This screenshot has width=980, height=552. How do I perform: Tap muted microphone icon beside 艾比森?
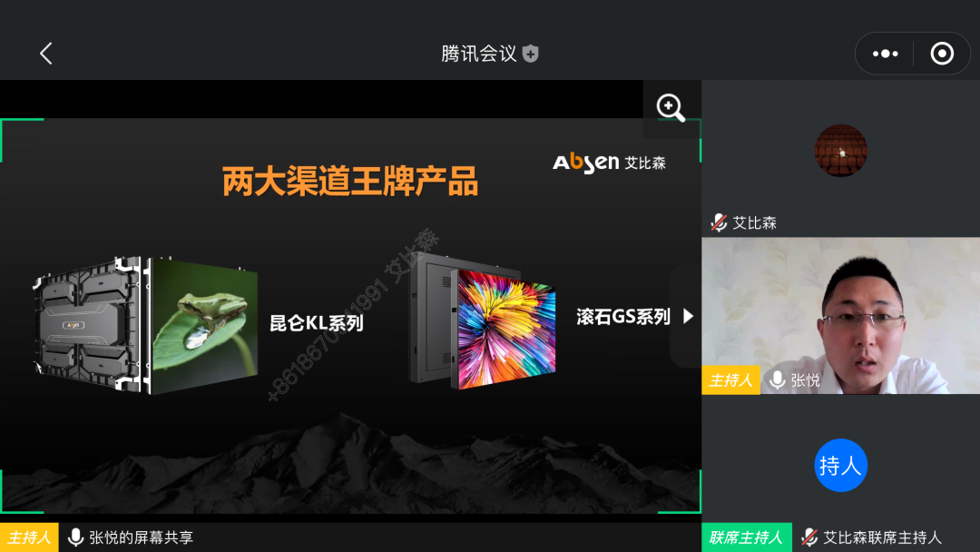pos(719,222)
